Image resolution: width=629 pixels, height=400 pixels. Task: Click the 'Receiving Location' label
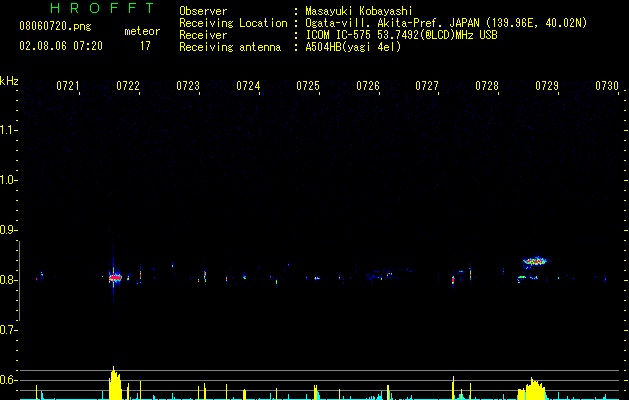tap(233, 23)
